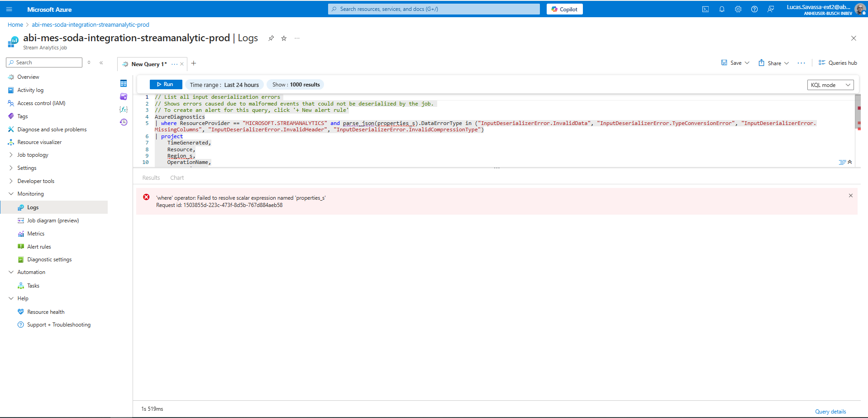Open Queries hub

[x=838, y=63]
